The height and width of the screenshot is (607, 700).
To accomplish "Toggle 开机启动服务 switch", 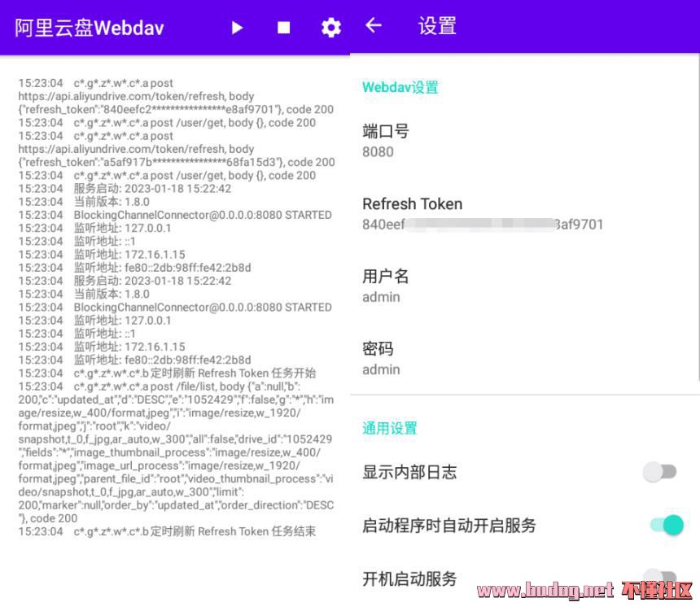I will pos(660,577).
